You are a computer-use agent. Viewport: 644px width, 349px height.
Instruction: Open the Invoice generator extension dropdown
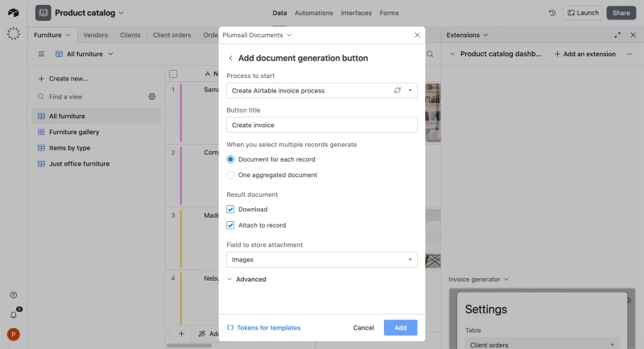[478, 279]
